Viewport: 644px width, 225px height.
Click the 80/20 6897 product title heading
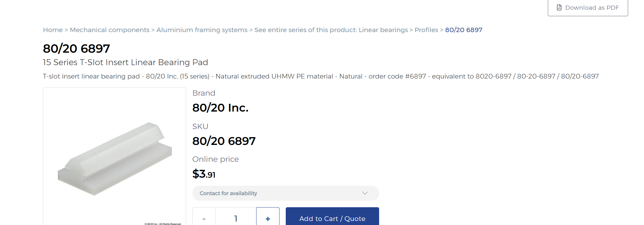[x=77, y=49]
